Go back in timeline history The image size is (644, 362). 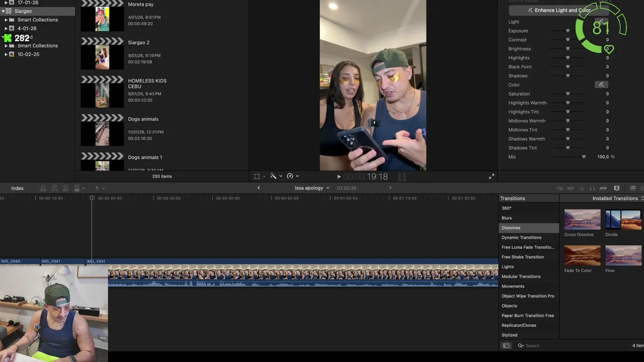pos(259,188)
